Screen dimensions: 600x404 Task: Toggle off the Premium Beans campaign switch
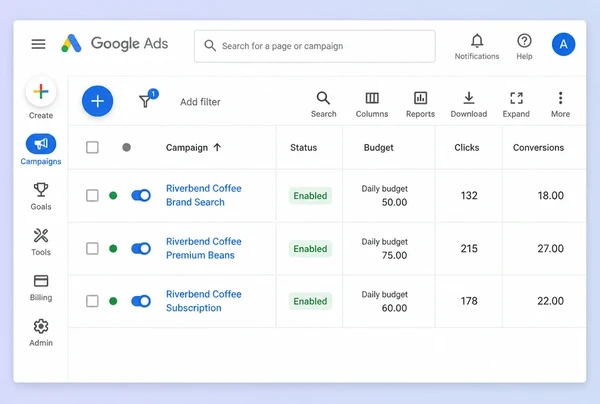[141, 249]
